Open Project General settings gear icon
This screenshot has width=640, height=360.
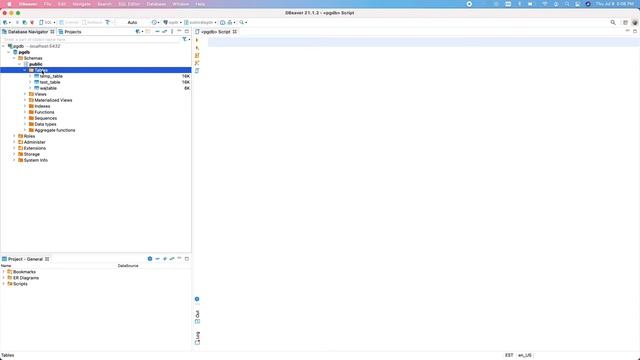click(150, 259)
